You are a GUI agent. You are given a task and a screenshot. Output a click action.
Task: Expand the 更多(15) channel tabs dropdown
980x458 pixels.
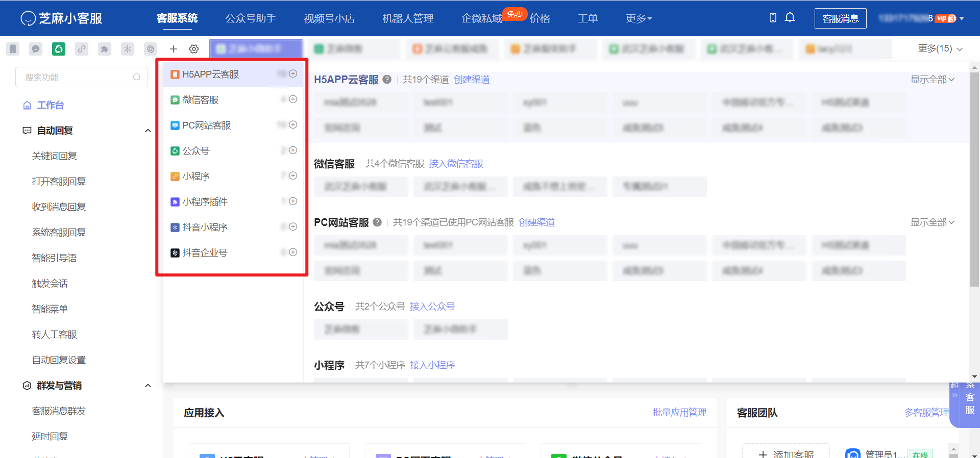tap(940, 48)
